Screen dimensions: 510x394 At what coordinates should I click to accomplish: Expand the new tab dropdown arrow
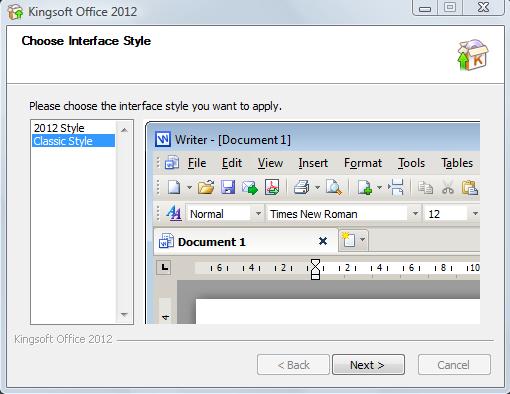[x=362, y=239]
